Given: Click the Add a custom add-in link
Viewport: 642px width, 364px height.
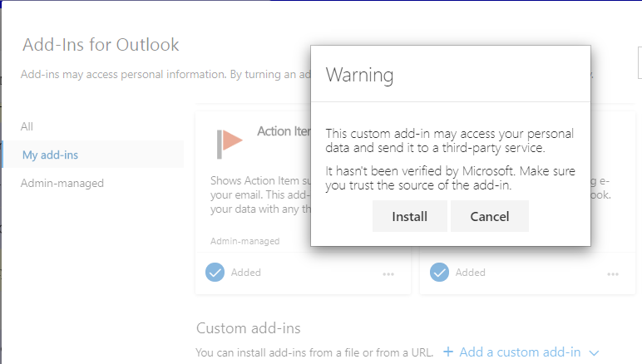Looking at the screenshot, I should point(520,352).
